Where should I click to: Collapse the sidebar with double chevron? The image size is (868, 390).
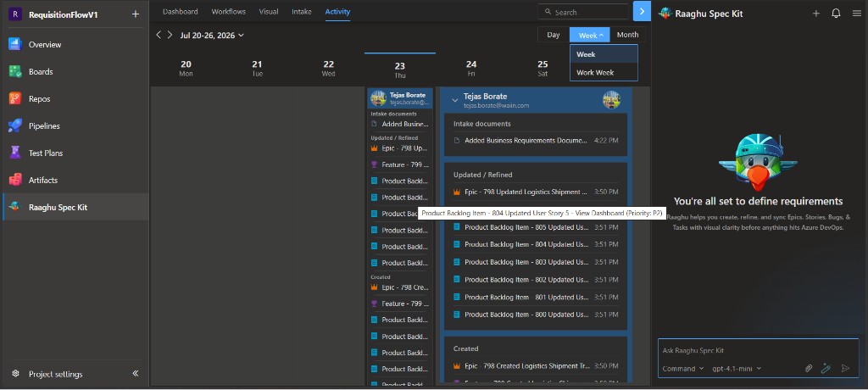pyautogui.click(x=136, y=373)
